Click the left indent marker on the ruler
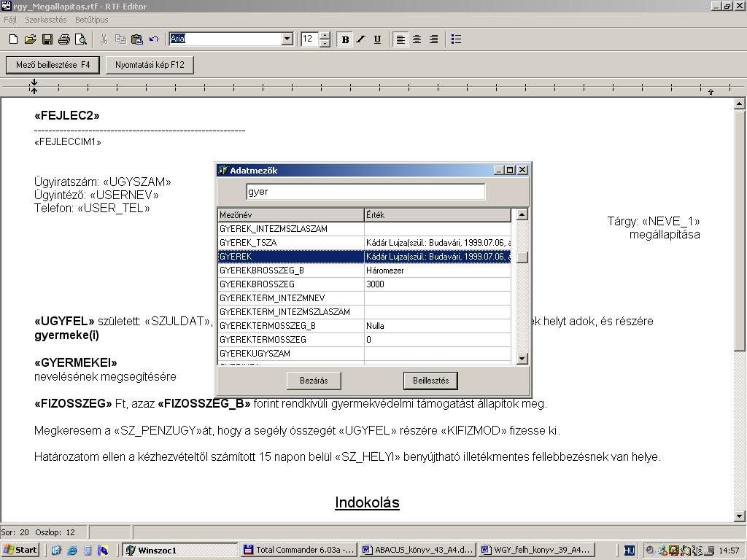The height and width of the screenshot is (560, 747). [x=34, y=87]
